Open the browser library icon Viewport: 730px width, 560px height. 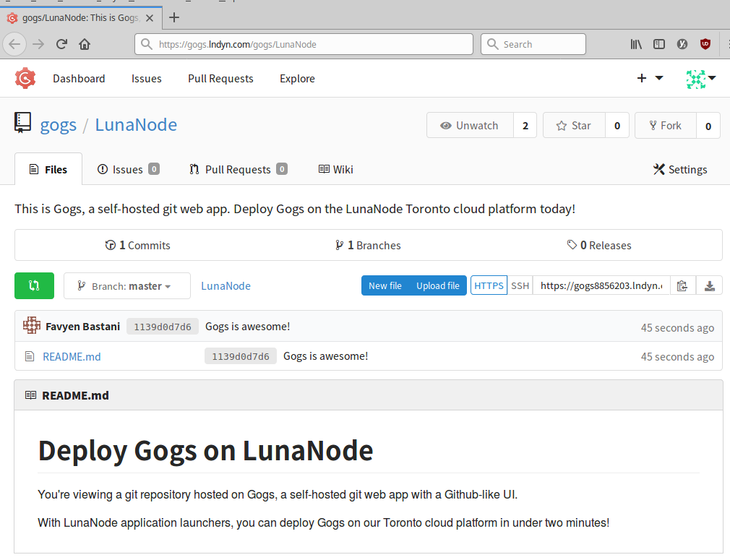pos(636,44)
